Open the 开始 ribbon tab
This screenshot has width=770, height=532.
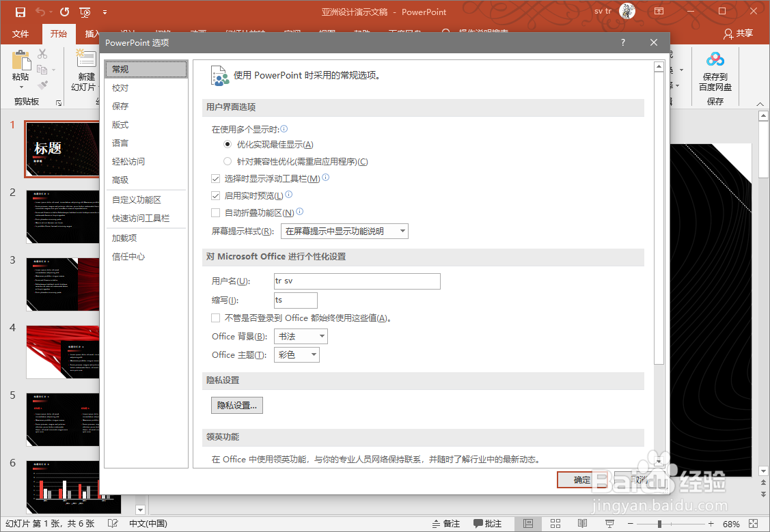(59, 33)
